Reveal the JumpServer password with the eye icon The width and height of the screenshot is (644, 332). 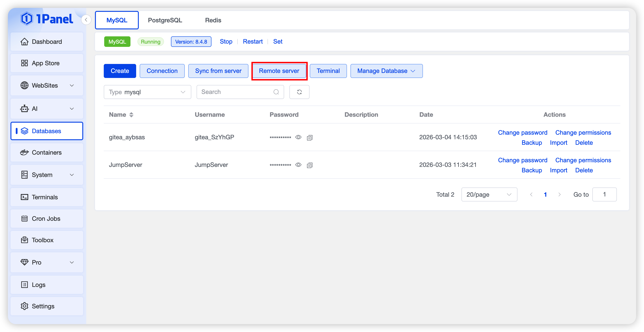click(298, 165)
